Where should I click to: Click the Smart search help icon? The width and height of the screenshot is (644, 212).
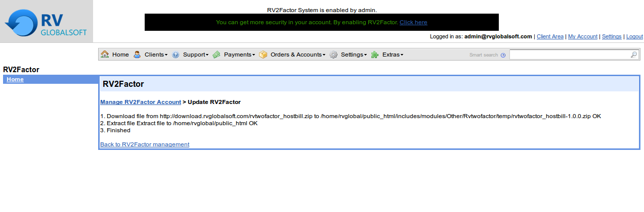tap(503, 55)
